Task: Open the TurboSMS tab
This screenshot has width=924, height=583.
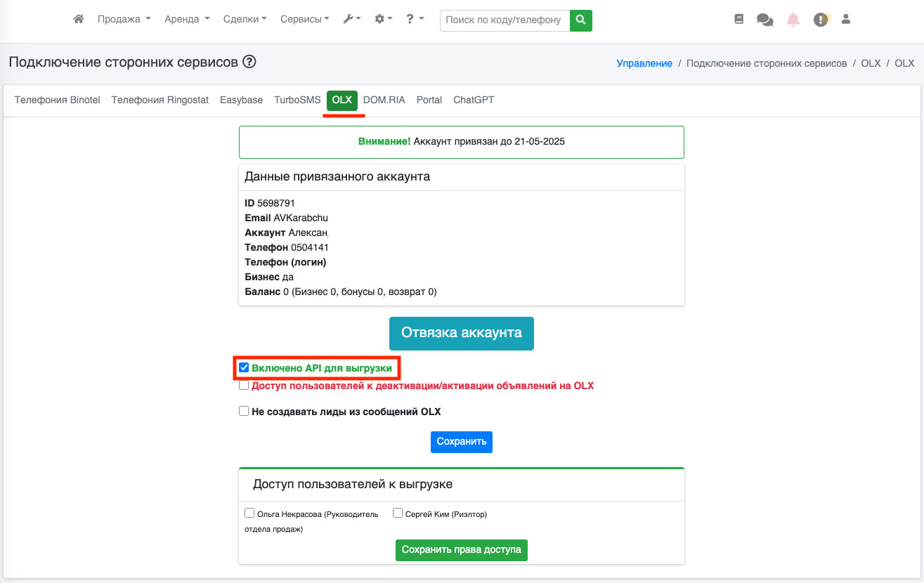Action: [297, 100]
